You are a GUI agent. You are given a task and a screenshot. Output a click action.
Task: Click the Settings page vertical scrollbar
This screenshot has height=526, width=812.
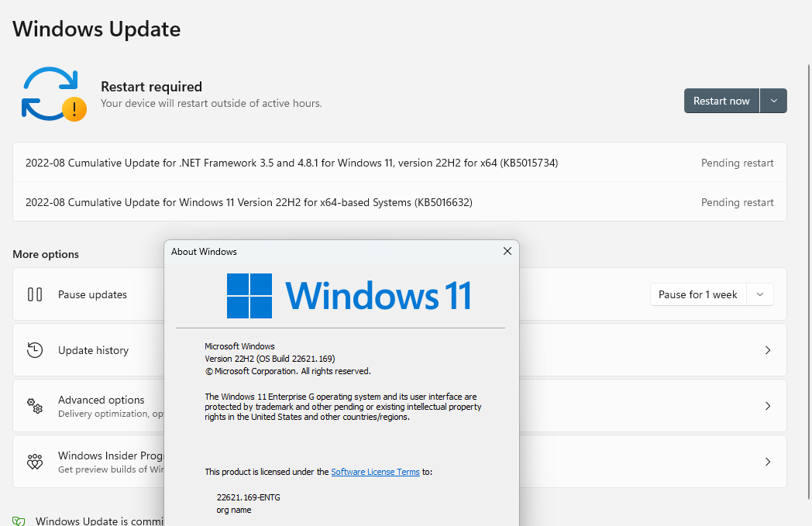click(x=809, y=282)
